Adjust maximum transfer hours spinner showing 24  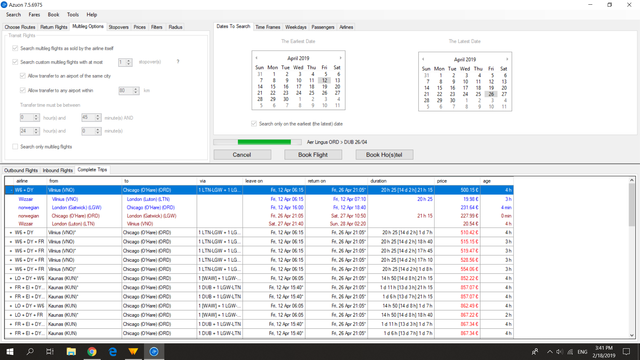(x=36, y=131)
